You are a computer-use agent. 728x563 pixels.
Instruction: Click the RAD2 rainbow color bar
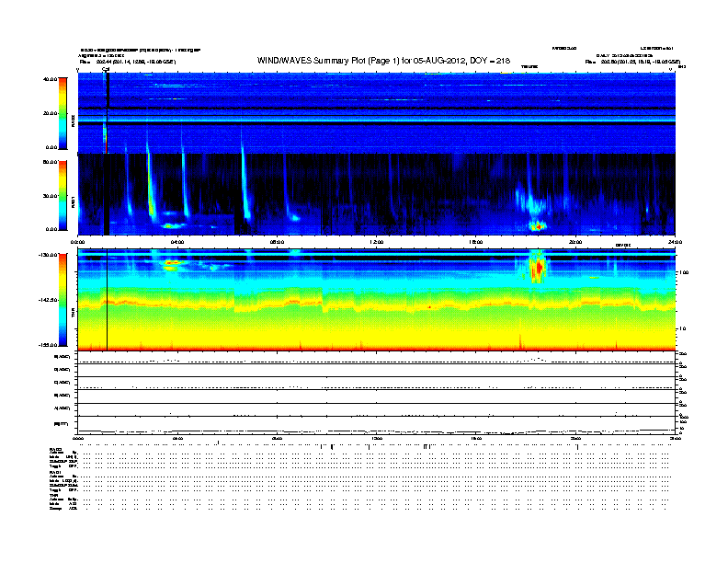coord(63,113)
